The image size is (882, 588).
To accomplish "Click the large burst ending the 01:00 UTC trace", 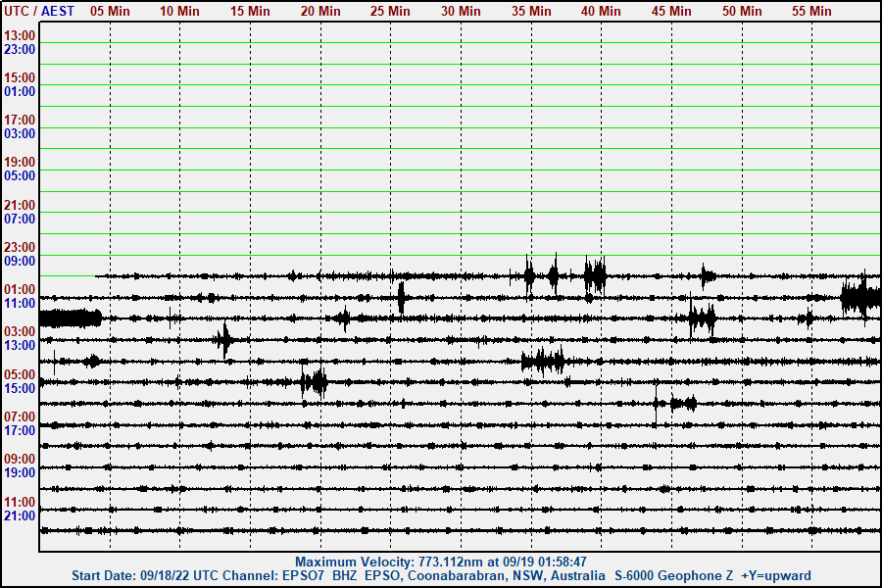I will 860,296.
